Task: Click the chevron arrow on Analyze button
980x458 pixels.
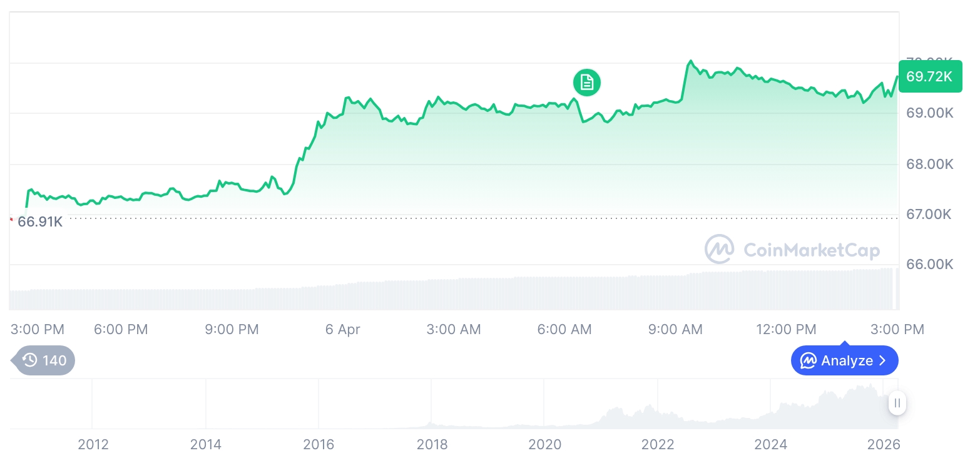Action: coord(883,361)
